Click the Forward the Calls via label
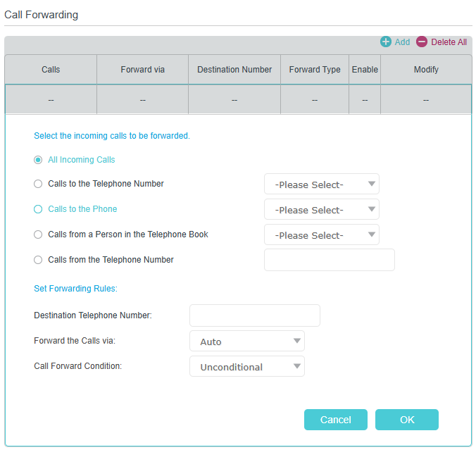Screen dimensions: 476x457 (75, 341)
